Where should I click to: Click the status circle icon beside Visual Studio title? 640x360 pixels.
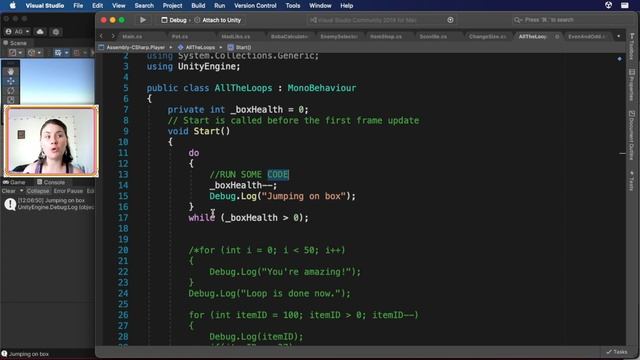450,20
